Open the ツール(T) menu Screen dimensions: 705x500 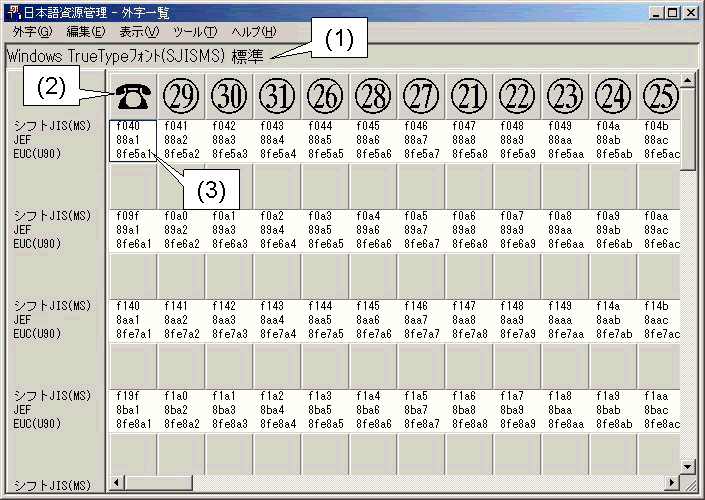[195, 32]
